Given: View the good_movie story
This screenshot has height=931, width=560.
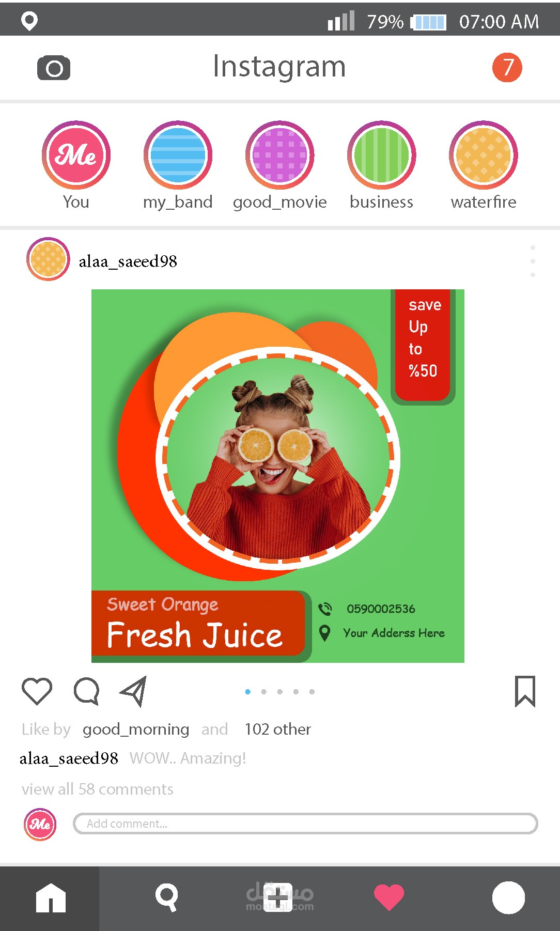Looking at the screenshot, I should (x=279, y=155).
